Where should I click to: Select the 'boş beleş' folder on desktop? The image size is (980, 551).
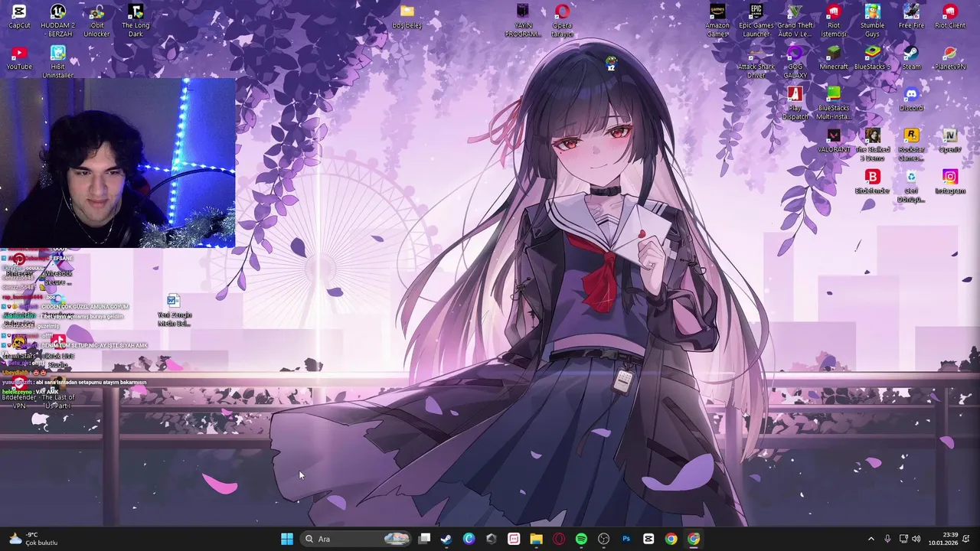[407, 17]
